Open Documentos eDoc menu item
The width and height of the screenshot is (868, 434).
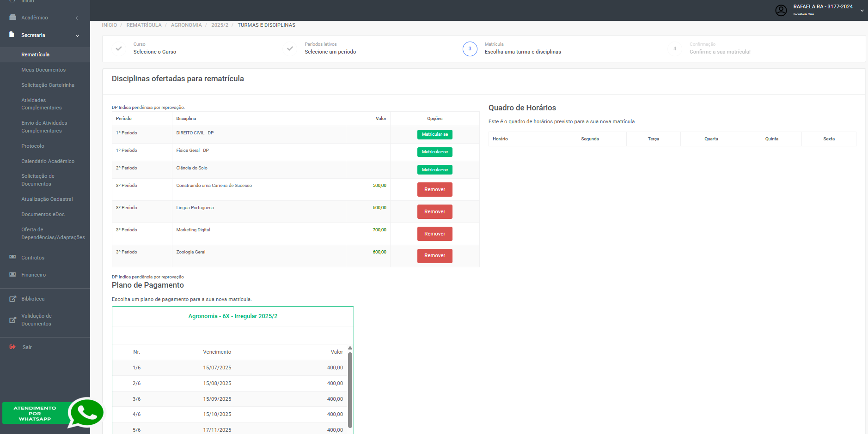click(43, 214)
